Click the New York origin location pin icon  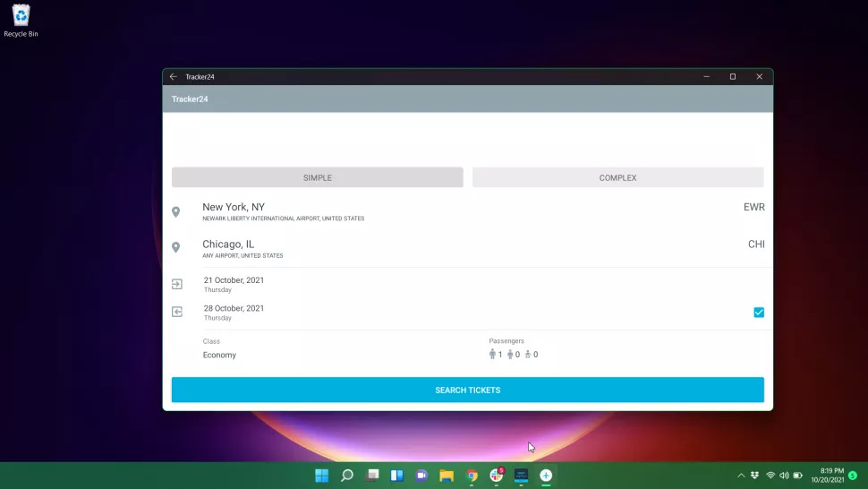[176, 212]
